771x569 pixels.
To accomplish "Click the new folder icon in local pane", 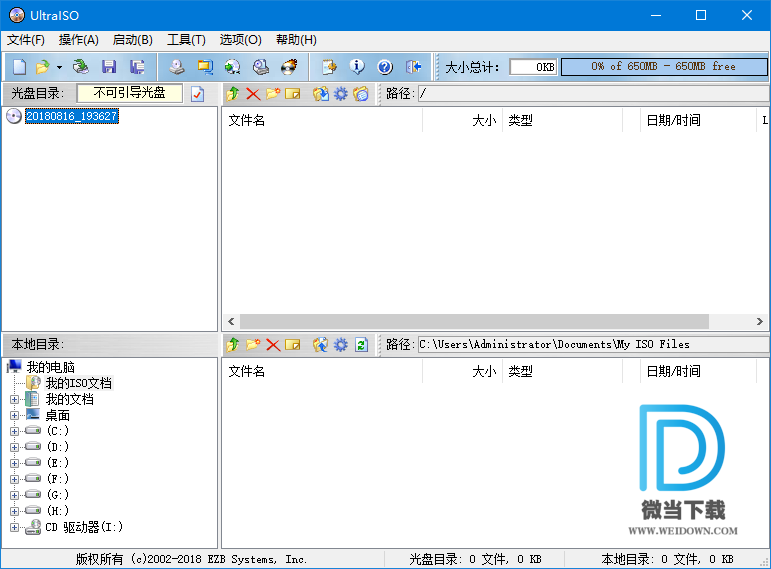I will coord(253,345).
